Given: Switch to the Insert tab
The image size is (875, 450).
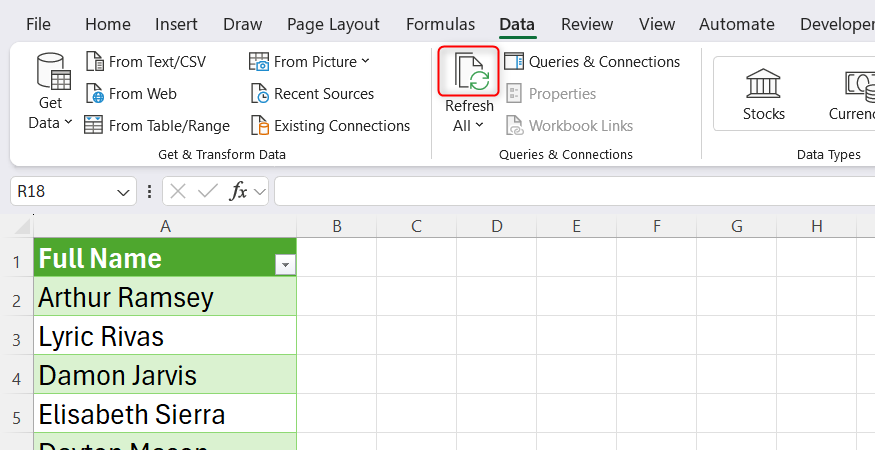Looking at the screenshot, I should (176, 24).
